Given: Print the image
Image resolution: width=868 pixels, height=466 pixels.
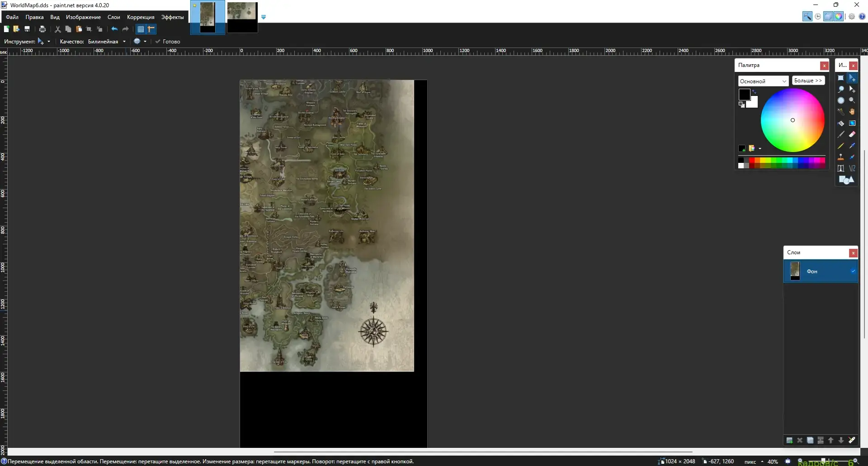Looking at the screenshot, I should (42, 29).
